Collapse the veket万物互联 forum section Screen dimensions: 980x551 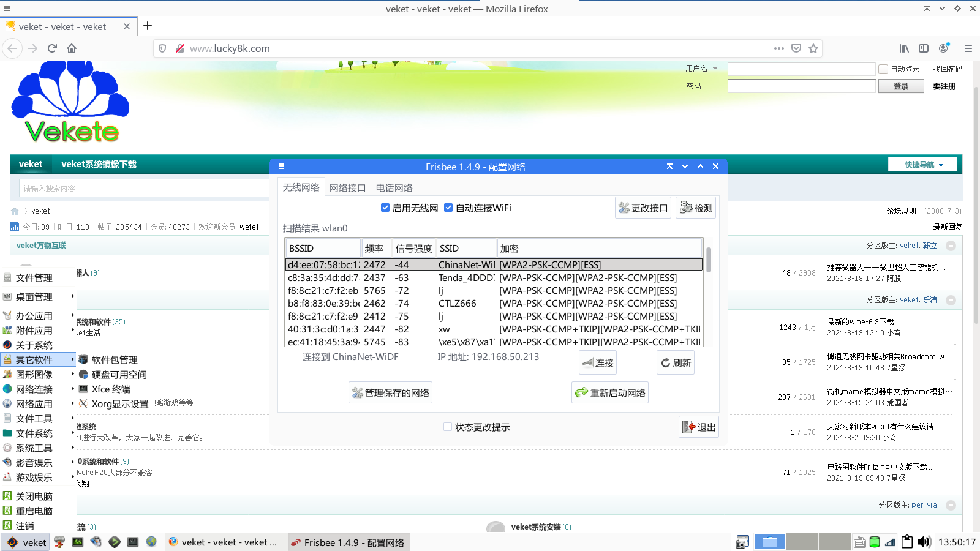point(951,246)
